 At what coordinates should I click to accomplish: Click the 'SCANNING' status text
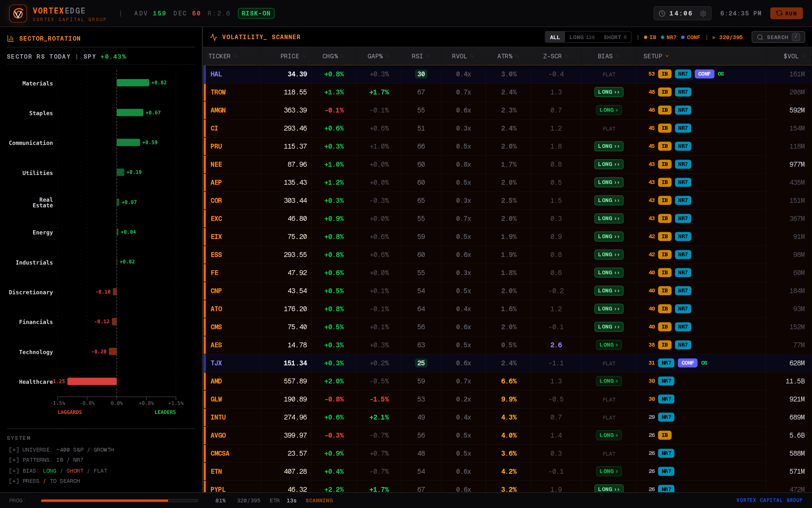[319, 500]
